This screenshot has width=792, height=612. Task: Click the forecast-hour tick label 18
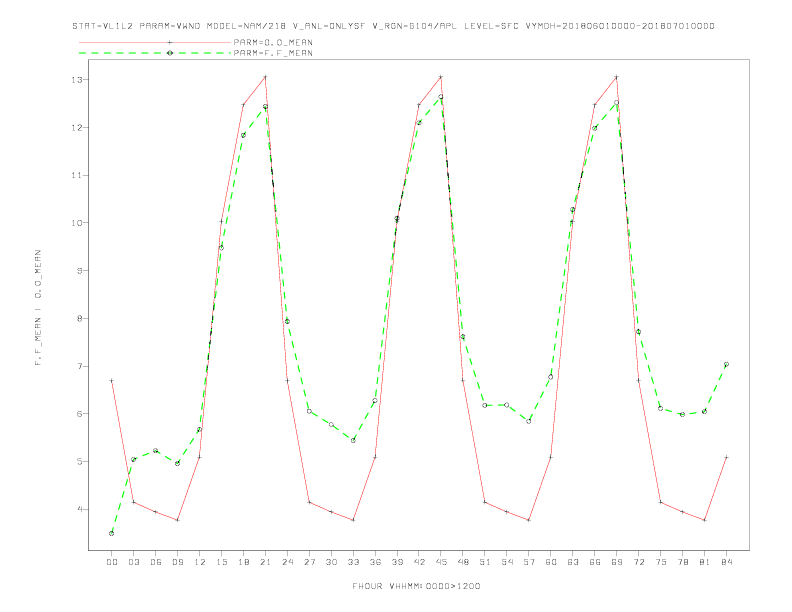point(243,562)
